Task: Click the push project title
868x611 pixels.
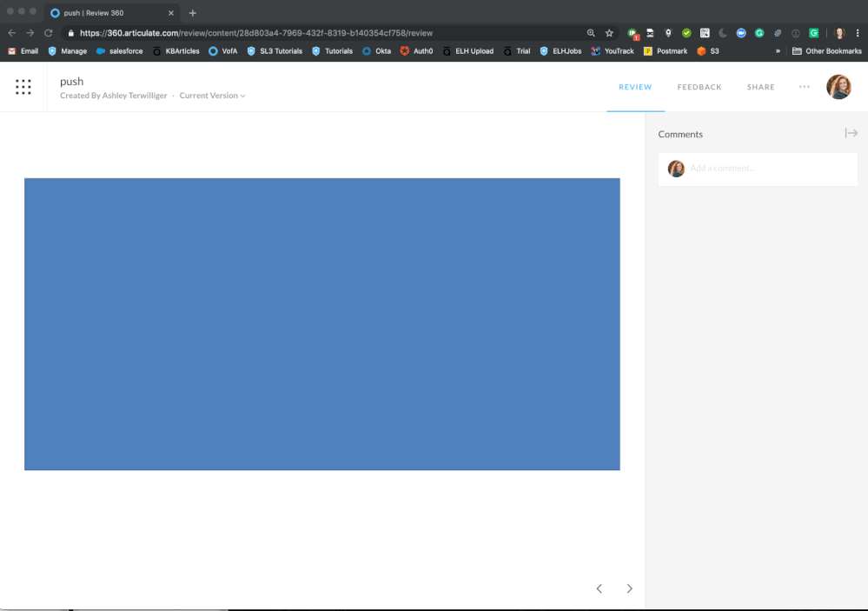Action: click(x=72, y=82)
